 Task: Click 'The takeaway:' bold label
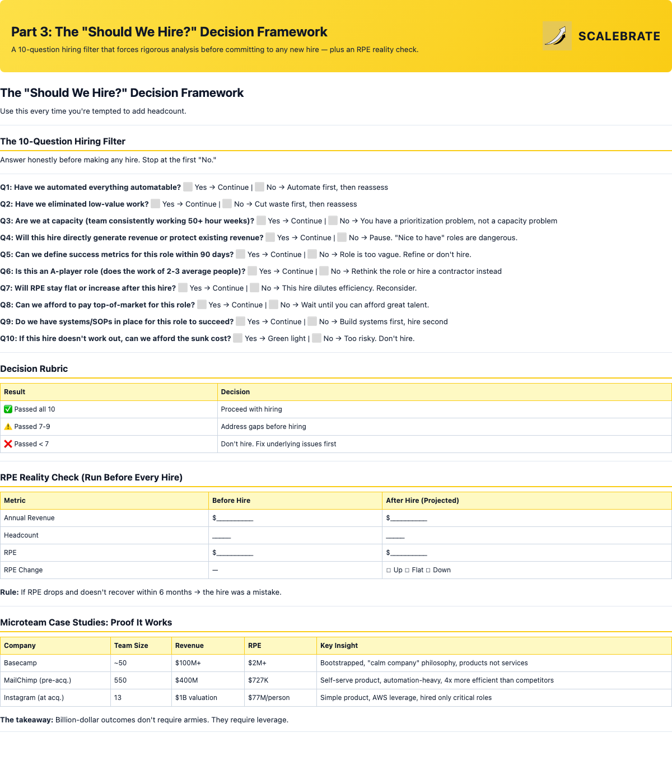pos(26,720)
